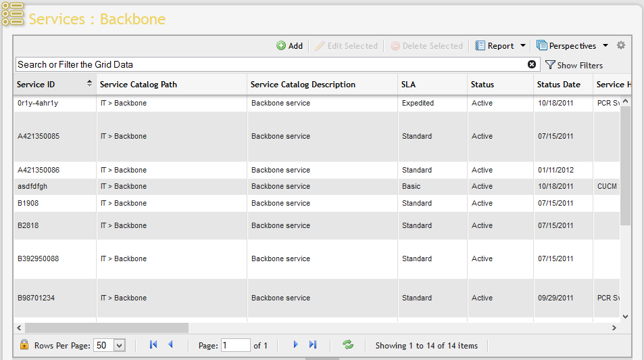This screenshot has height=360, width=644.
Task: Refresh the grid data
Action: [x=348, y=344]
